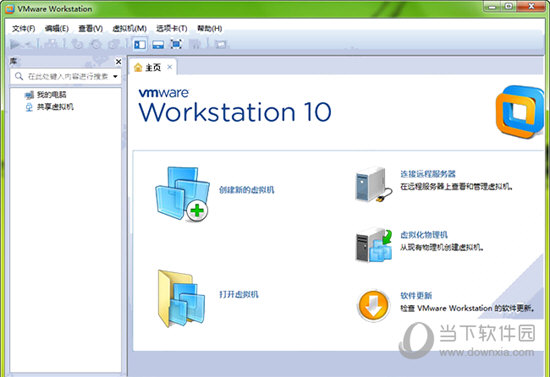Click the library search input field
This screenshot has height=377, width=550.
point(66,76)
